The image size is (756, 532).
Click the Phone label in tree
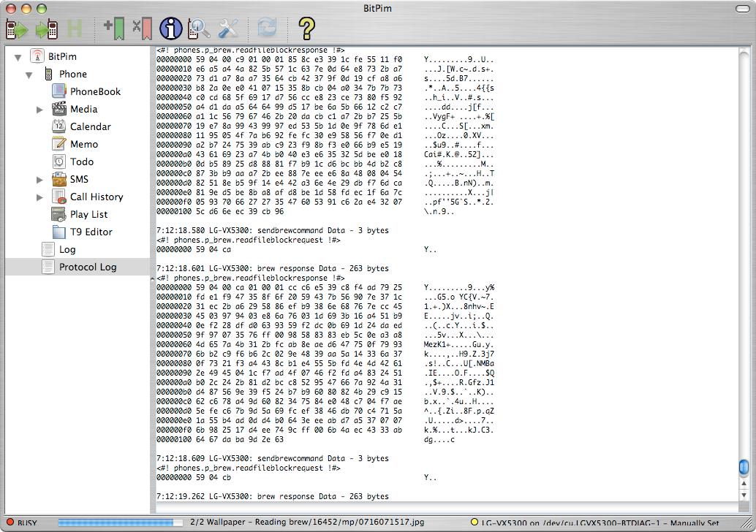(73, 75)
